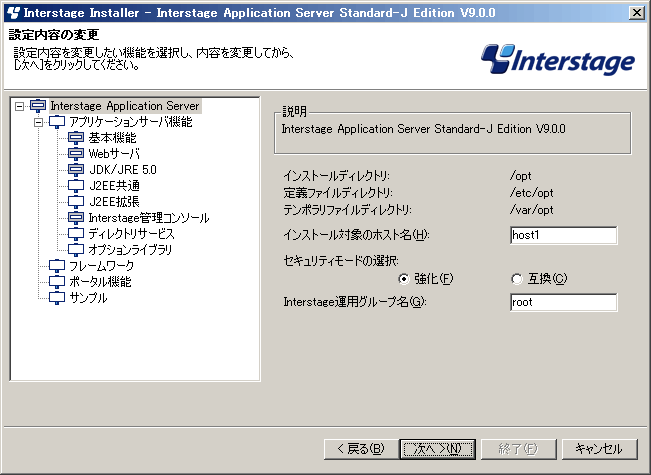Click the /opt install directory value
Screen dimensions: 651x475
point(521,176)
